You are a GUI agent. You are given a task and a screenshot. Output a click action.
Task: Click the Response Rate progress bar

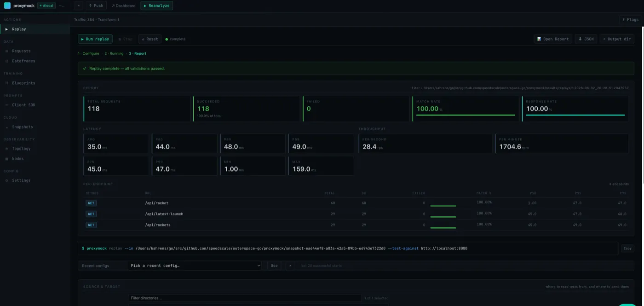pos(575,115)
